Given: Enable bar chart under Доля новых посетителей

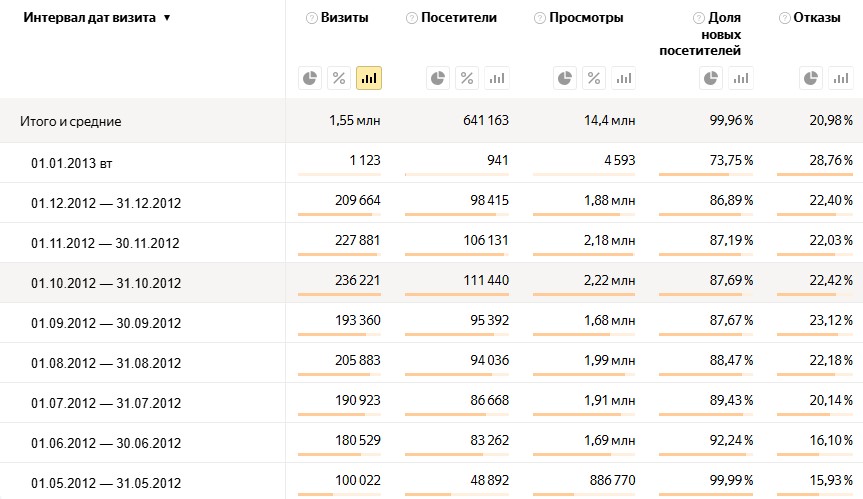Looking at the screenshot, I should pyautogui.click(x=741, y=78).
